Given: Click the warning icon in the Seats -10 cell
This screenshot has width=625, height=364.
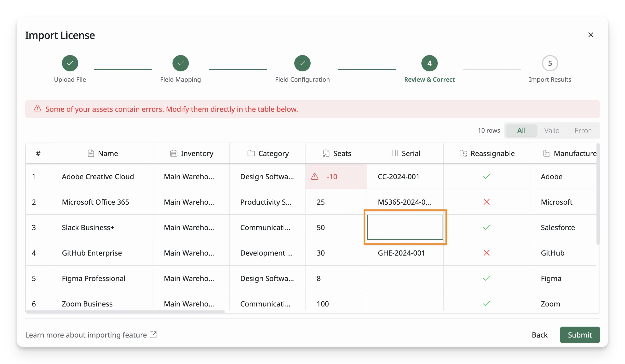Looking at the screenshot, I should point(315,176).
